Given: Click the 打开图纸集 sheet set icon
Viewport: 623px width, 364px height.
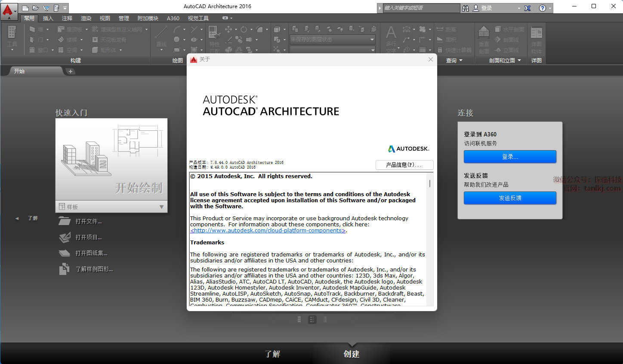Looking at the screenshot, I should 65,253.
